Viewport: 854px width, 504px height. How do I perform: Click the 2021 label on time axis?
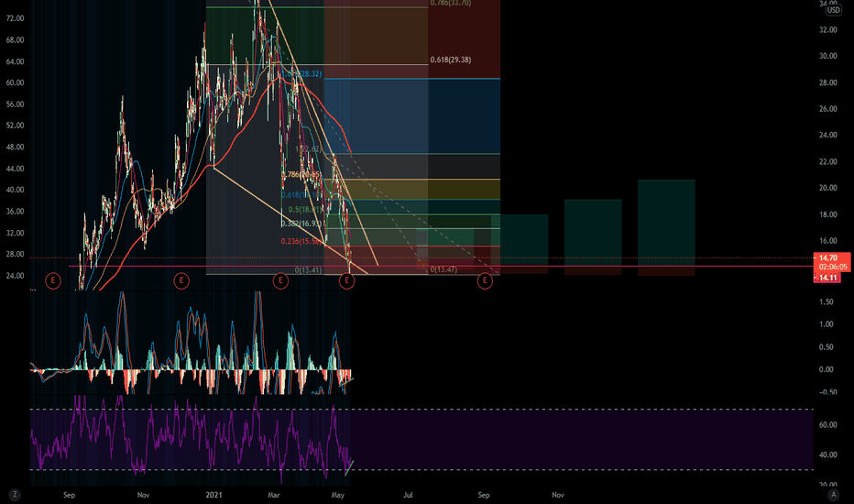pos(214,495)
